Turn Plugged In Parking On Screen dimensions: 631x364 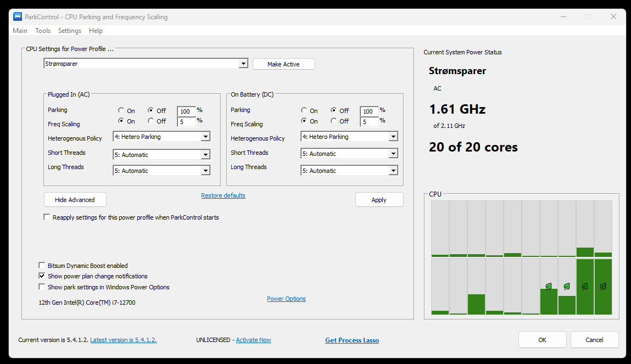pyautogui.click(x=121, y=110)
